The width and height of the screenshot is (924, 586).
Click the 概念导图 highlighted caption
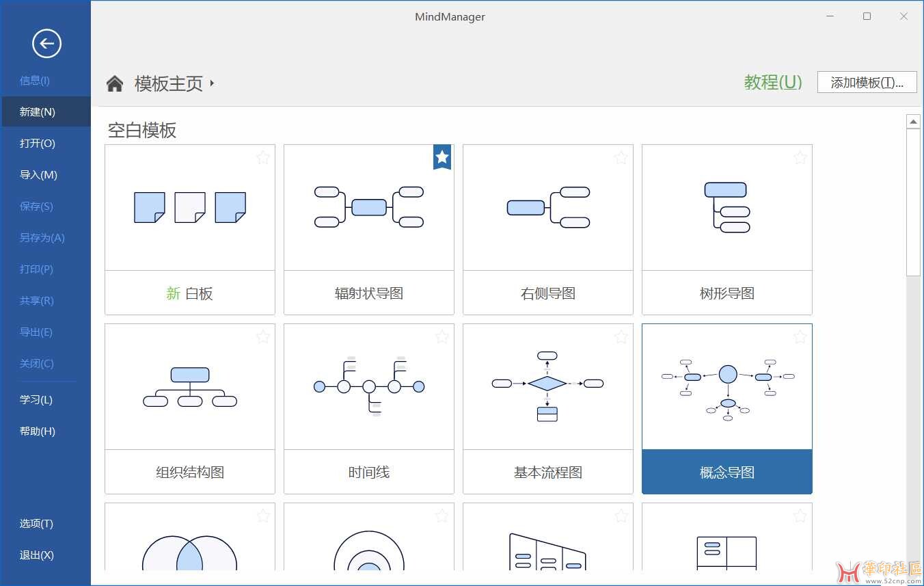click(x=727, y=472)
